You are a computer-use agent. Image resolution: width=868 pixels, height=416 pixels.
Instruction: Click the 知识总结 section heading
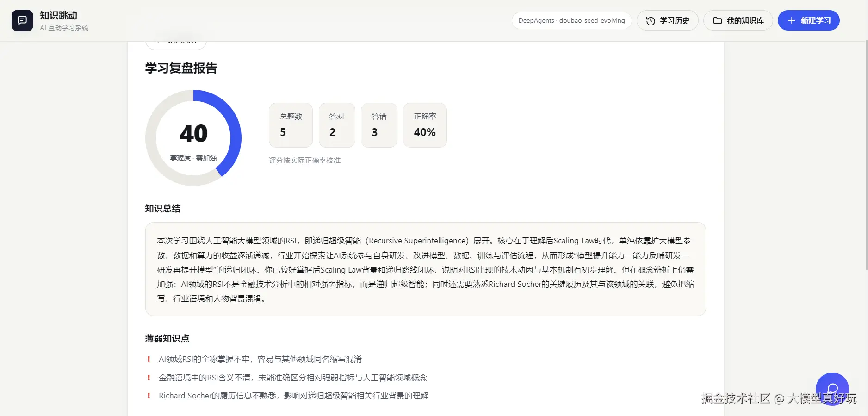point(162,209)
